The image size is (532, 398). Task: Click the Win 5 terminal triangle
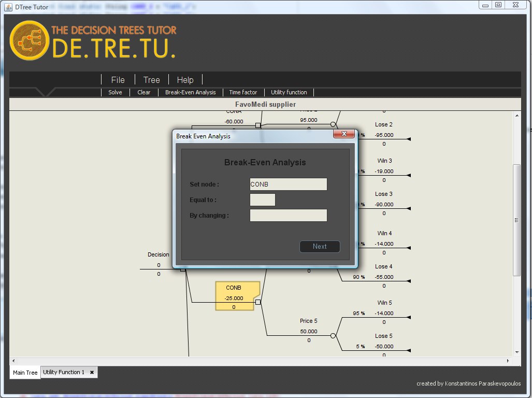click(x=409, y=318)
